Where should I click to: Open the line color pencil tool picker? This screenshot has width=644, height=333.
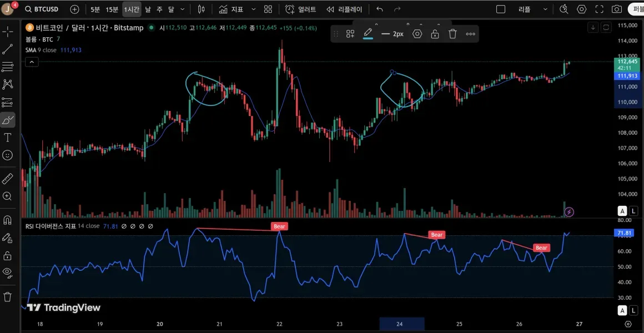(368, 34)
